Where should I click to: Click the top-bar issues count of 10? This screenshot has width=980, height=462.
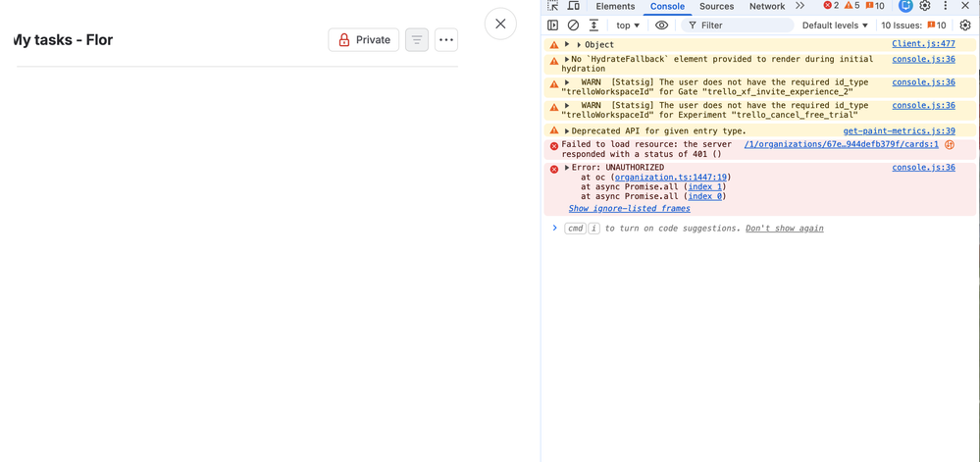875,6
